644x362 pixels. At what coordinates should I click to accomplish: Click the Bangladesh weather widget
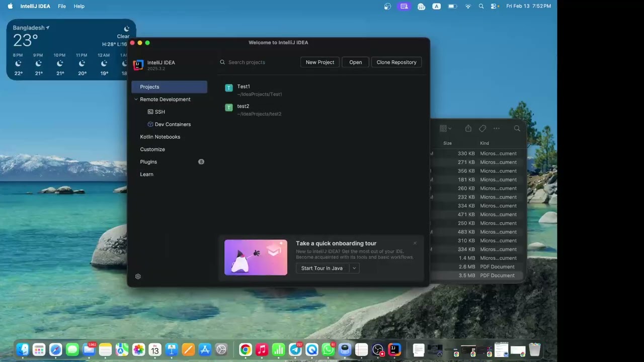(x=71, y=49)
